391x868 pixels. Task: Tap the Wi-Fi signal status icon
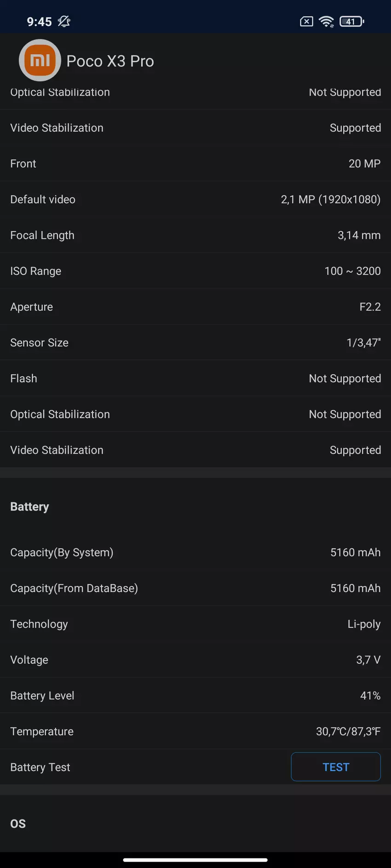[327, 21]
